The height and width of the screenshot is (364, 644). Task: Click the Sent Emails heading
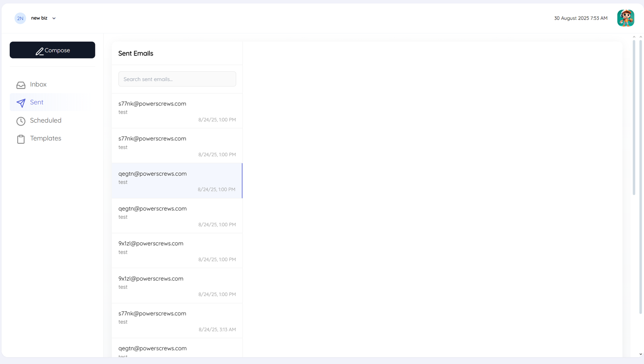[x=136, y=53]
